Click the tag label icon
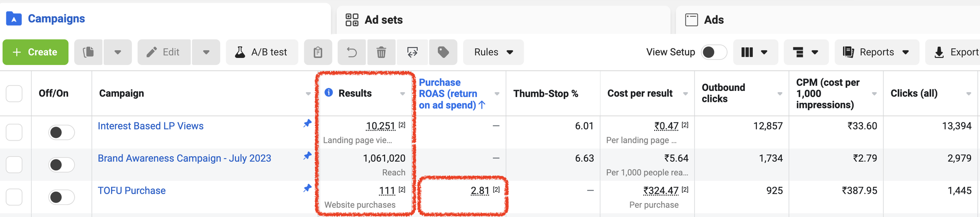Image resolution: width=980 pixels, height=217 pixels. [443, 52]
